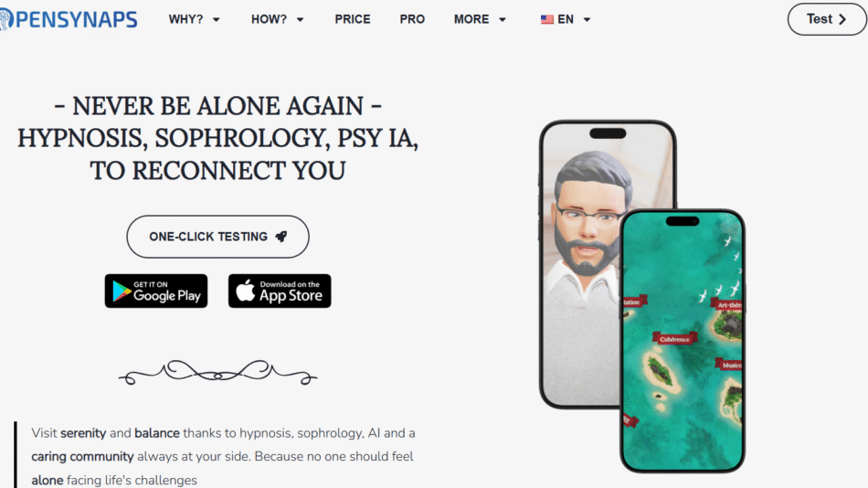Go to the PRICE page

[x=353, y=19]
